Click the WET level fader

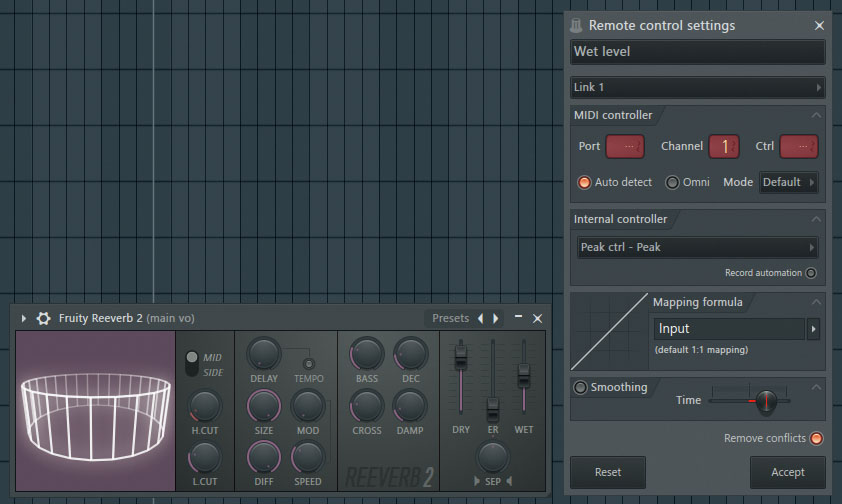(524, 376)
